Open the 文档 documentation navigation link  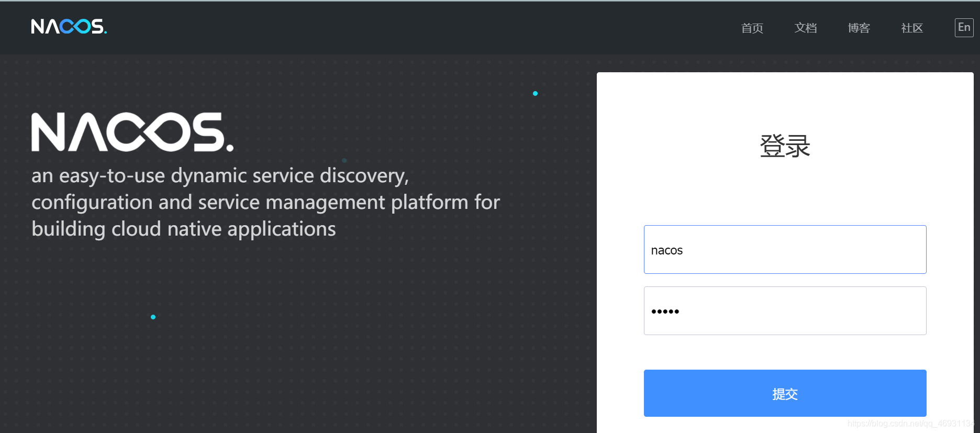806,28
